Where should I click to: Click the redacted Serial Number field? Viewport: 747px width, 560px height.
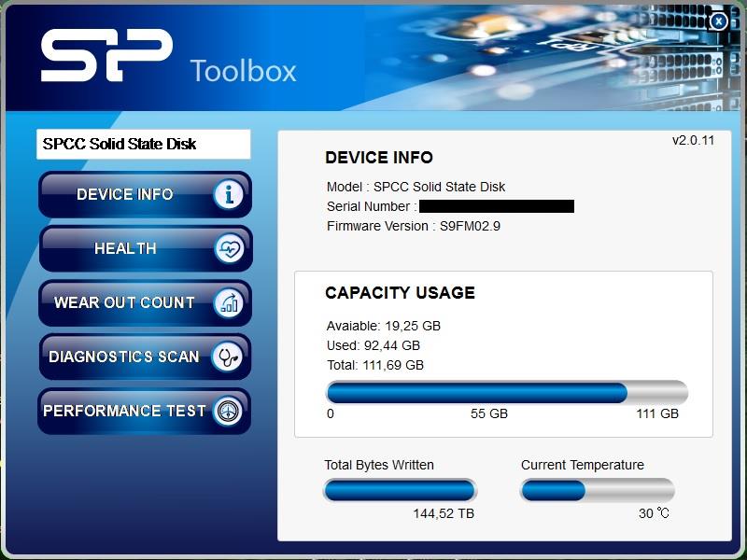497,206
